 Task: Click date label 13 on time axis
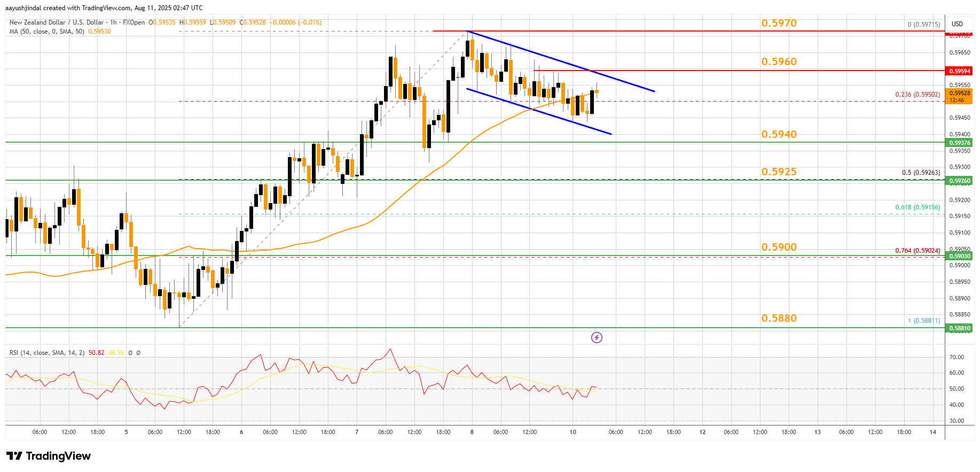pos(818,432)
